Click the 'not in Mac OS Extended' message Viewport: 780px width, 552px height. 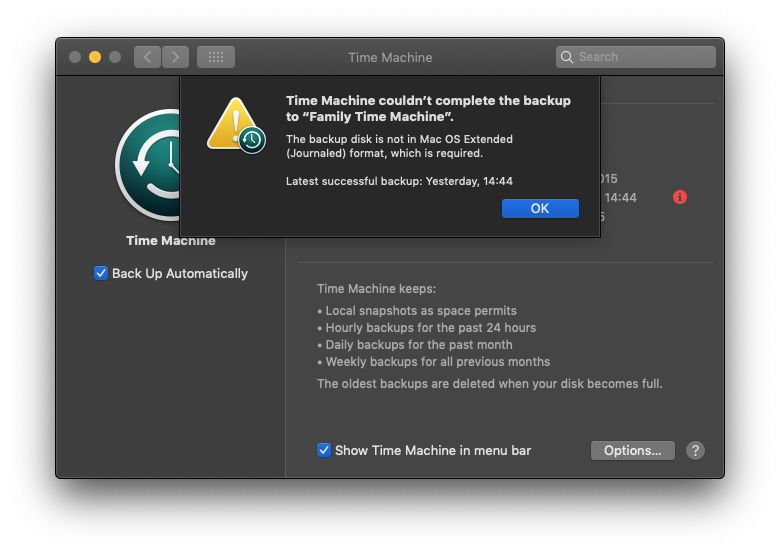399,146
